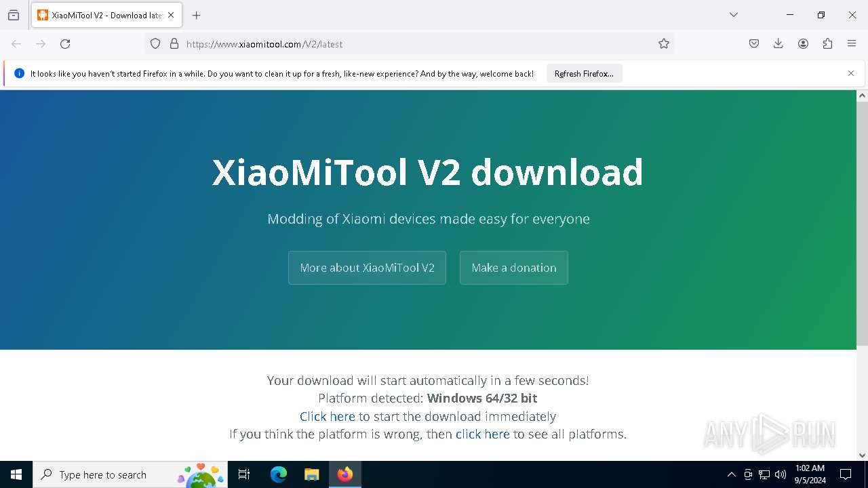Go forward one page arrow

point(41,44)
